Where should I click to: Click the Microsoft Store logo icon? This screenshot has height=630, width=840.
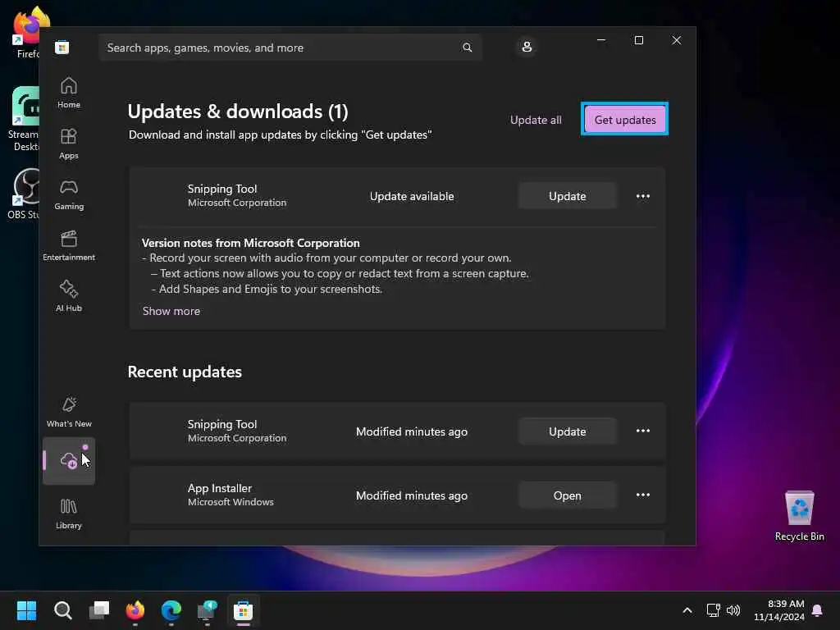point(62,48)
